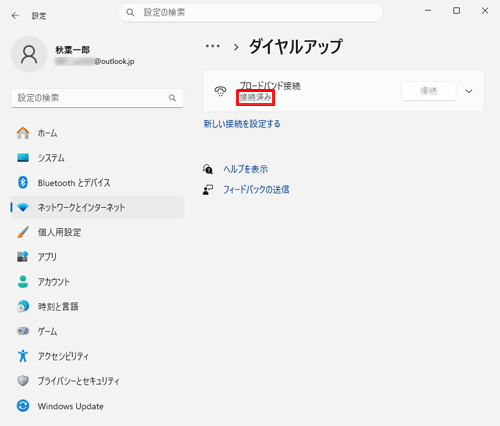Image resolution: width=500 pixels, height=426 pixels.
Task: Click the help icon beside ヘルプを表示
Action: [x=208, y=169]
